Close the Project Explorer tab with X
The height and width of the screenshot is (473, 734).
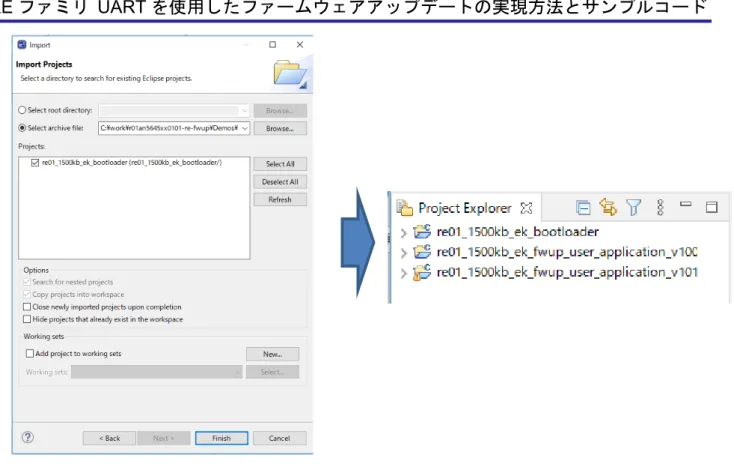tap(526, 208)
